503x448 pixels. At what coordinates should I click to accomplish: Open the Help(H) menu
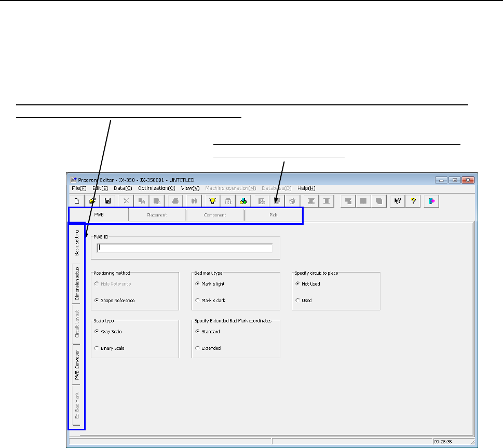(x=306, y=188)
